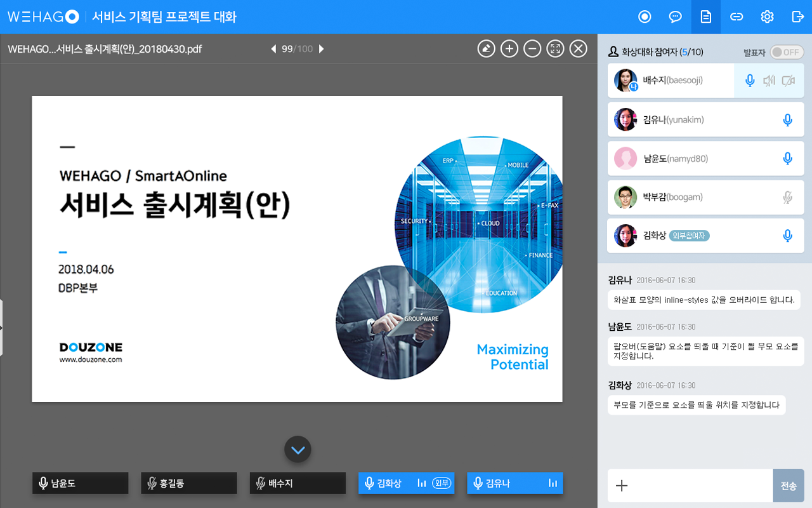Mute 김유나(yunakim) microphone in participant list

coord(788,119)
